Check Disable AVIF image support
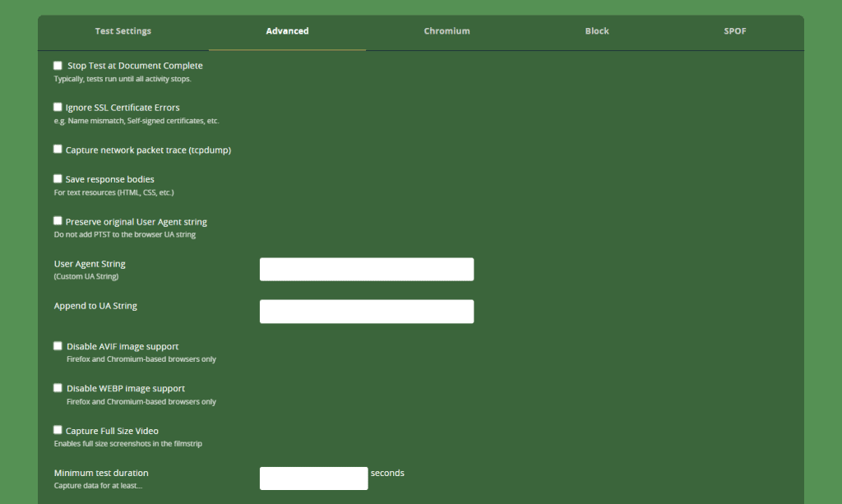842x504 pixels. 58,345
